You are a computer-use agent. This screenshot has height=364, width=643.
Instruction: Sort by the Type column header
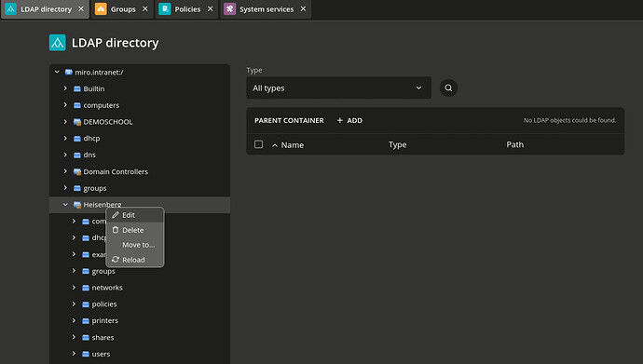(x=397, y=144)
